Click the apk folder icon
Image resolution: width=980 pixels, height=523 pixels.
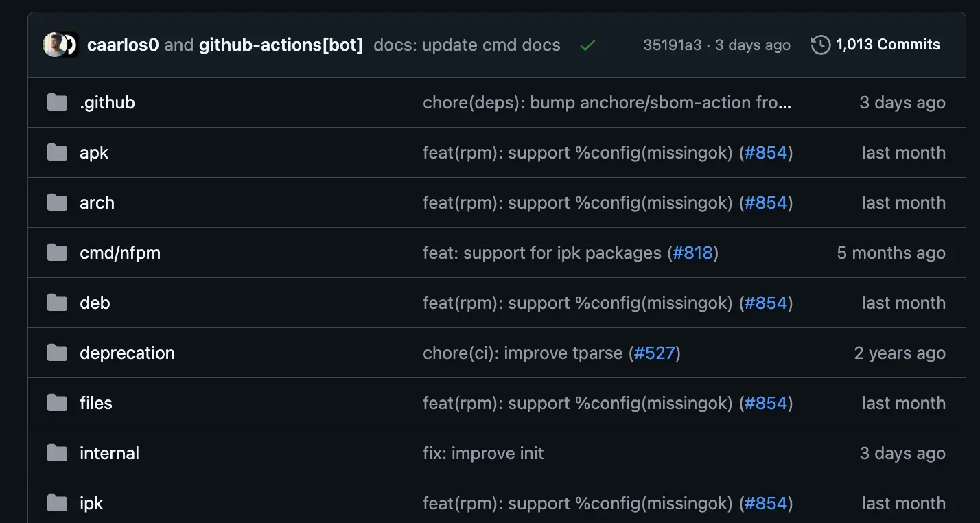point(57,152)
